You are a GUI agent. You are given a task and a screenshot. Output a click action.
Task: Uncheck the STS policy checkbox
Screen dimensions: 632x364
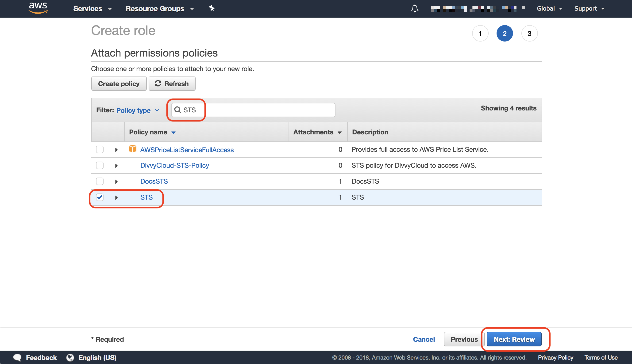pos(100,197)
